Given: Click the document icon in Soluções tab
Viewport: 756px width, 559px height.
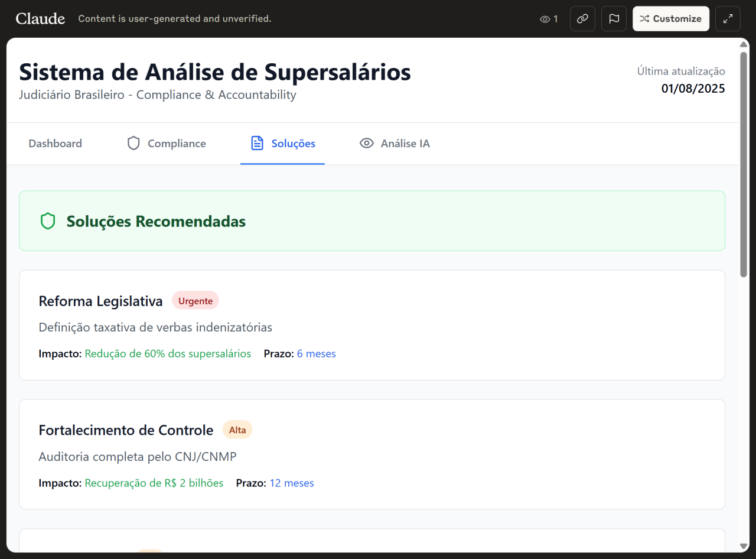Looking at the screenshot, I should pos(257,144).
